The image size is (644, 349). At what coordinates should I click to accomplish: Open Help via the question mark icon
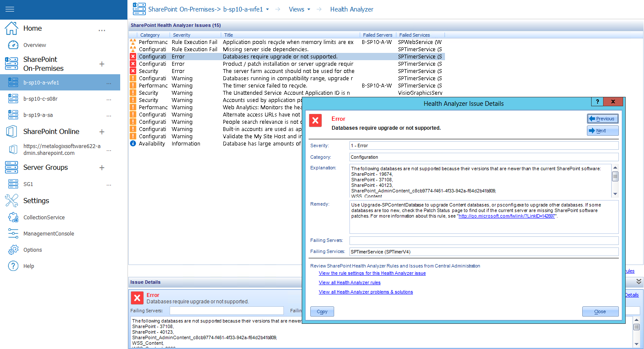(13, 266)
